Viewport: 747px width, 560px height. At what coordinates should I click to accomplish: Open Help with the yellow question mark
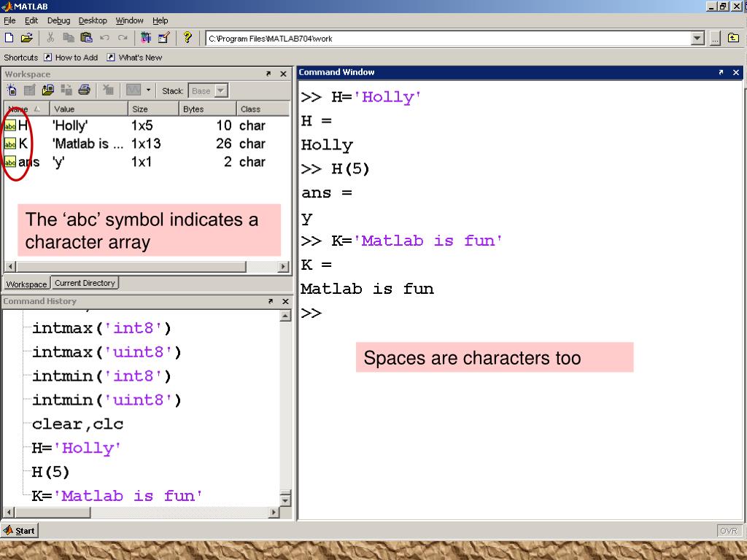click(187, 37)
